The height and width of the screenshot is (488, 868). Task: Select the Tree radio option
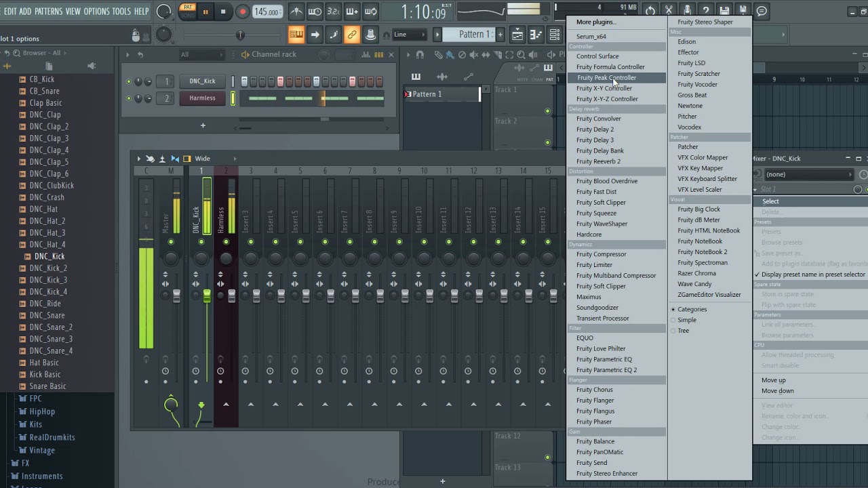click(x=673, y=331)
